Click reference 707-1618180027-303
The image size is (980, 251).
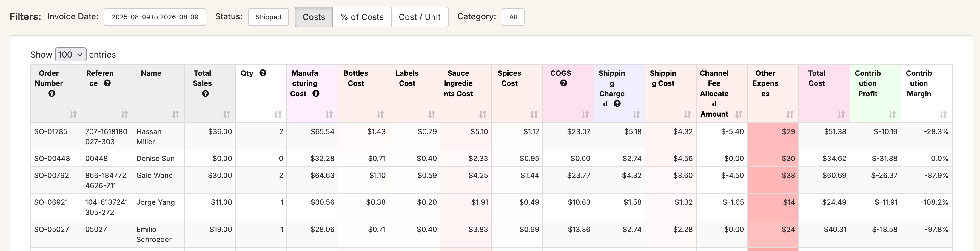(106, 137)
